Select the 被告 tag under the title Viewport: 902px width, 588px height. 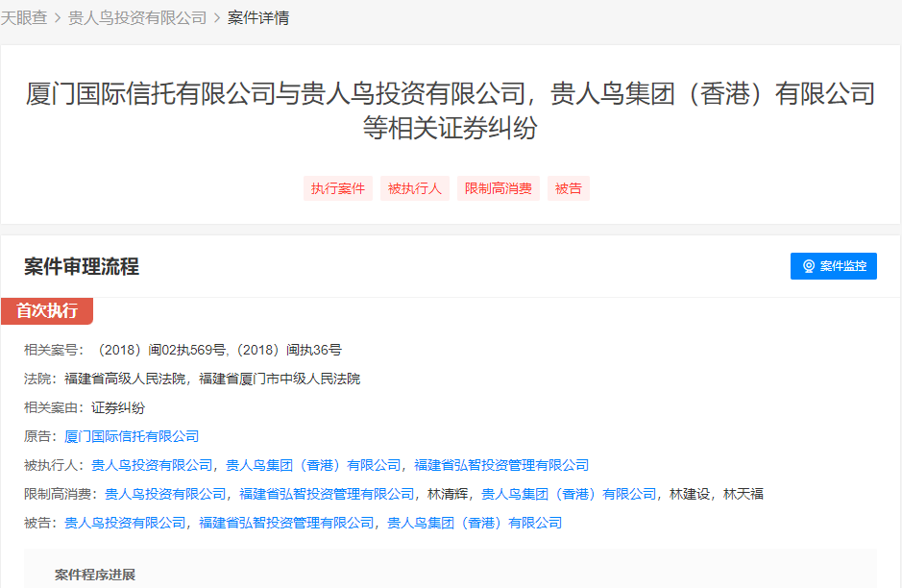click(x=569, y=188)
